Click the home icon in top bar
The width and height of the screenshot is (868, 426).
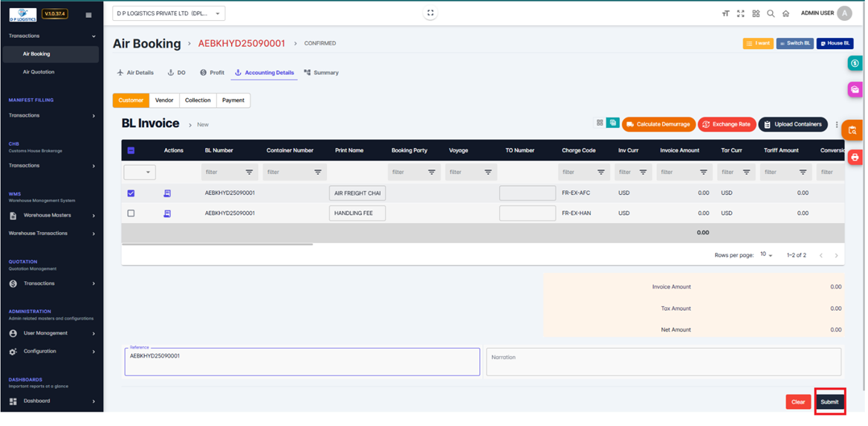[786, 13]
